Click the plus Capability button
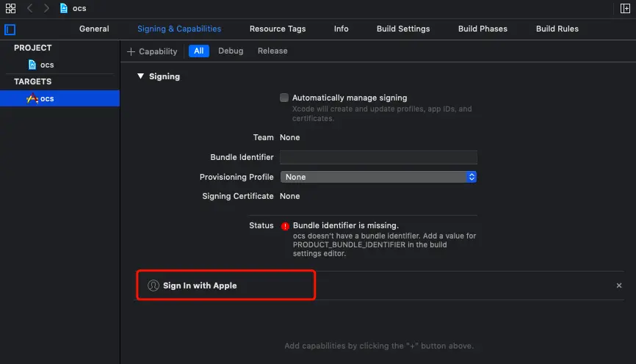Image resolution: width=636 pixels, height=364 pixels. (152, 51)
